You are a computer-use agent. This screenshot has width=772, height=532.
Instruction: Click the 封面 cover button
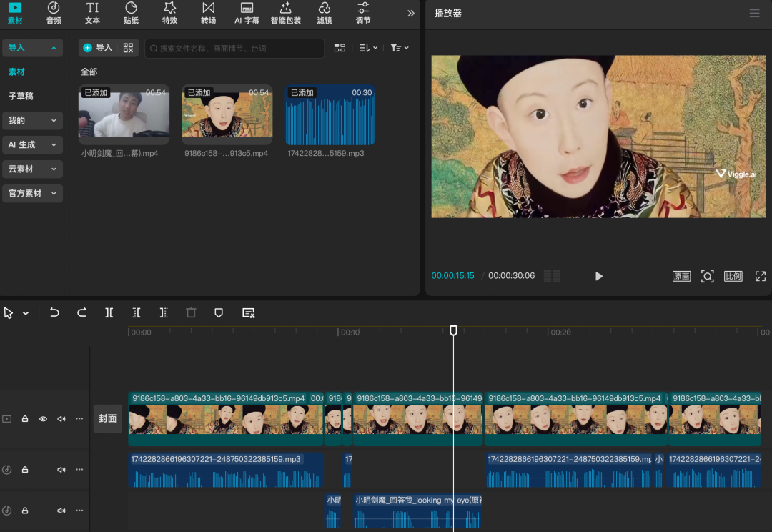(107, 419)
